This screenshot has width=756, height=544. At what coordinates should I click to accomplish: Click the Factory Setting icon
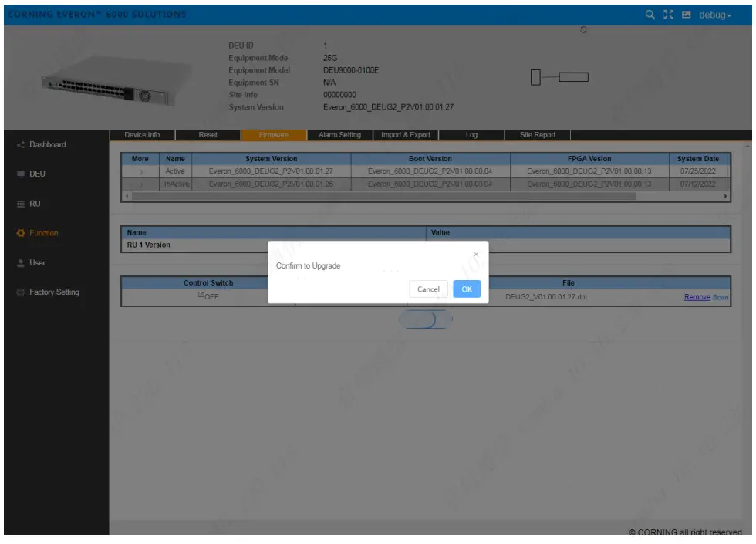tap(20, 292)
